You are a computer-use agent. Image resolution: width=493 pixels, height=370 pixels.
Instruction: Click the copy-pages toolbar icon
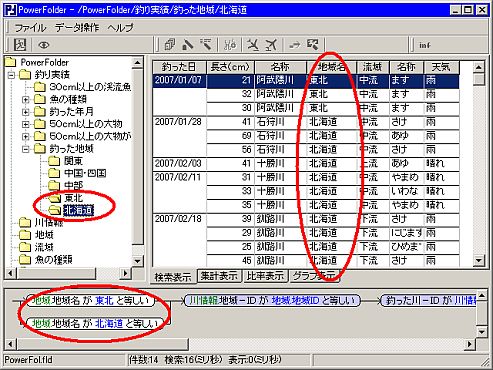coord(169,44)
